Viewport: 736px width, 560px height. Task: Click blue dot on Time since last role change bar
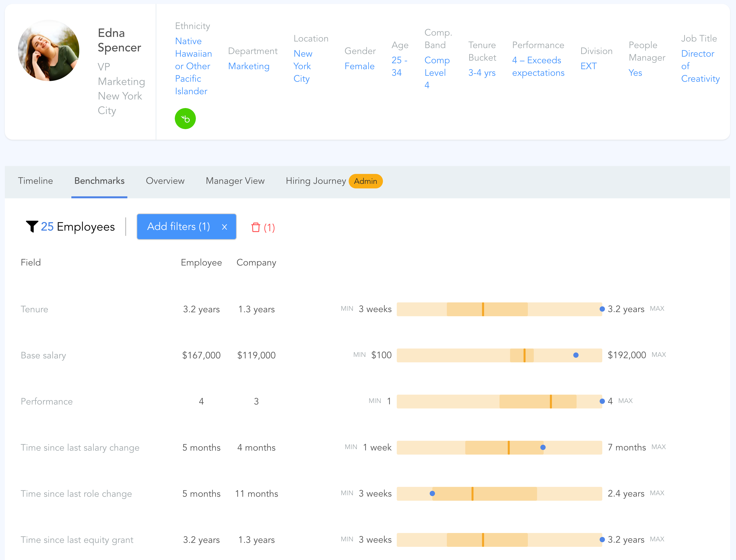tap(432, 493)
